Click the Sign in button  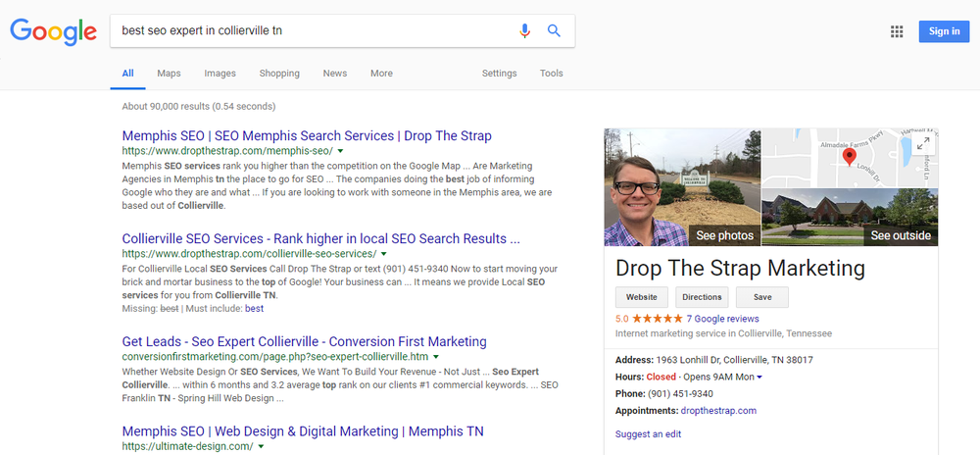pyautogui.click(x=944, y=31)
